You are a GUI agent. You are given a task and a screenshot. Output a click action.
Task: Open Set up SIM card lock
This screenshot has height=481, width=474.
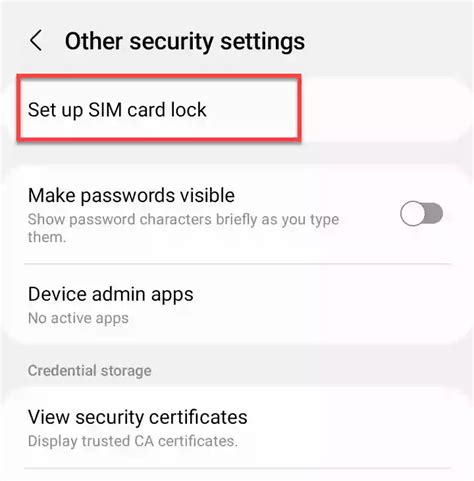pos(159,109)
